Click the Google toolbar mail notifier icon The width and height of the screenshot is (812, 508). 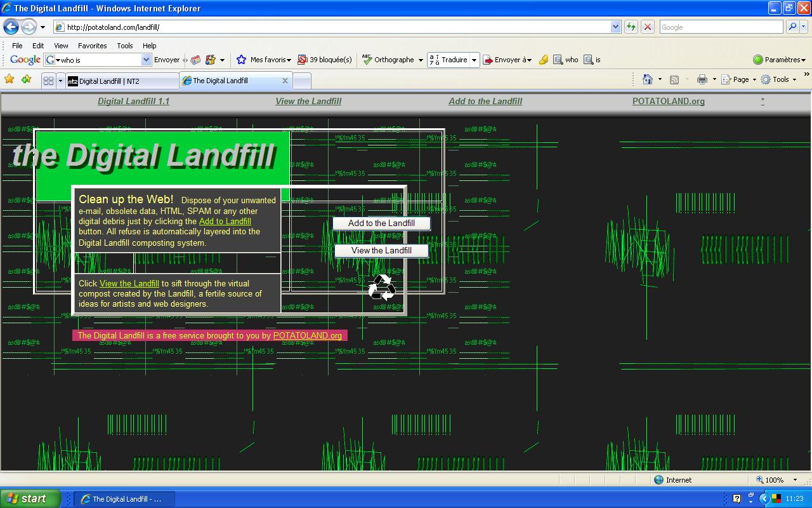click(x=195, y=60)
